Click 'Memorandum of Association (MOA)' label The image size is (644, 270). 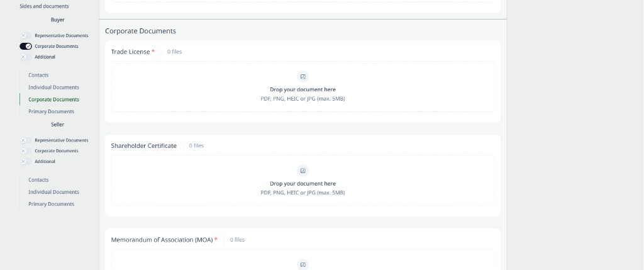coord(162,240)
